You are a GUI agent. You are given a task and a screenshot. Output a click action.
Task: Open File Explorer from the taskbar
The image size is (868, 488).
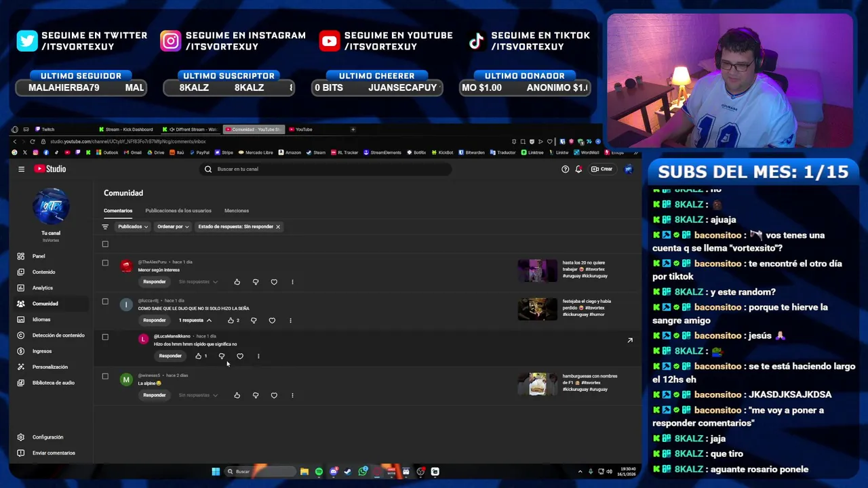(304, 472)
